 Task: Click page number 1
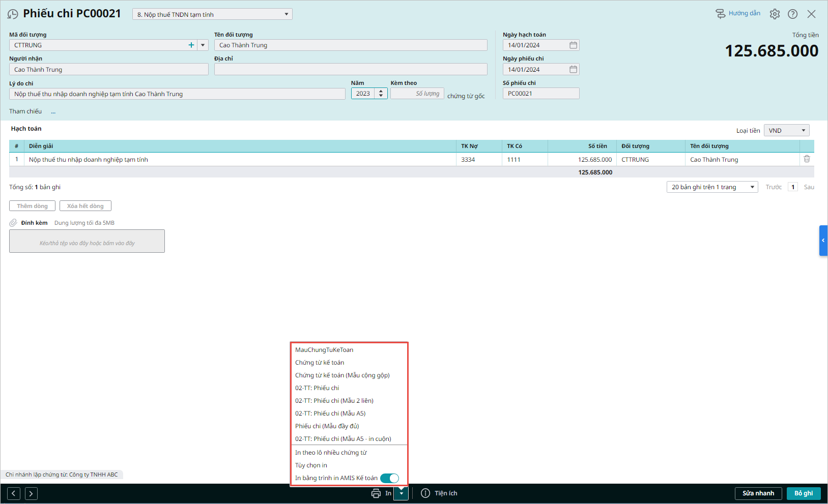(792, 187)
